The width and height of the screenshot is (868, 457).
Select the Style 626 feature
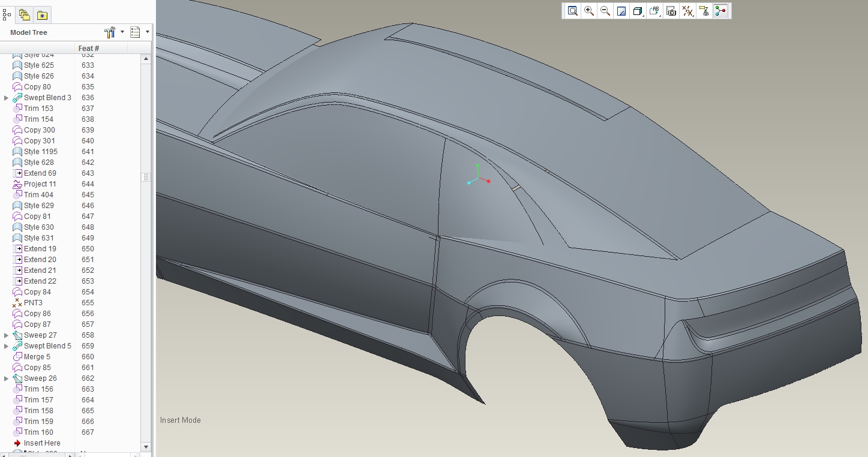tap(38, 76)
